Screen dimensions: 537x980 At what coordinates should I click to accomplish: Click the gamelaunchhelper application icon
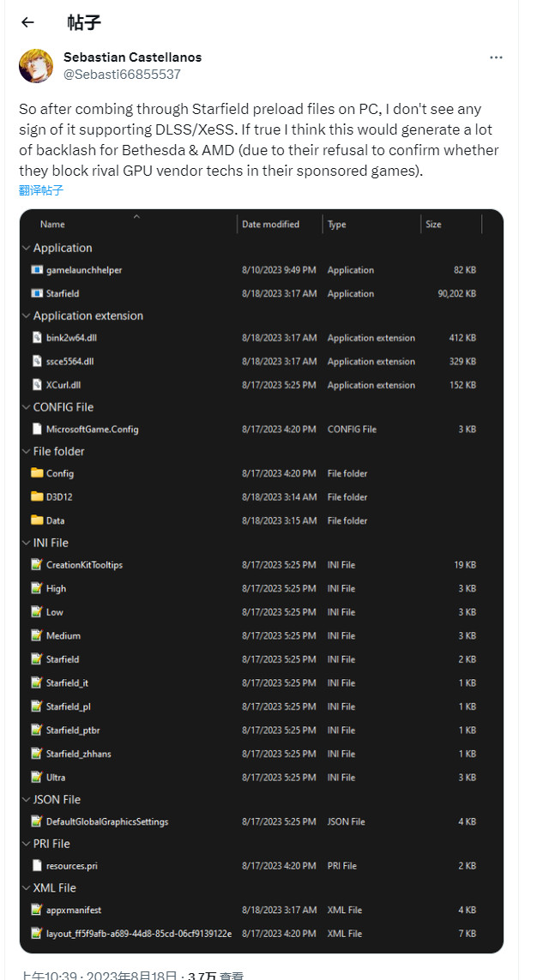click(x=37, y=270)
